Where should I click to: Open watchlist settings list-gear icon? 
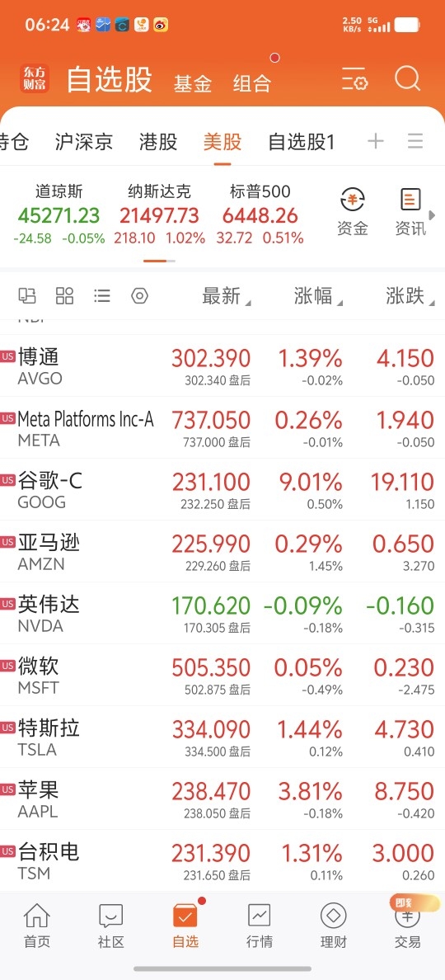pos(355,80)
